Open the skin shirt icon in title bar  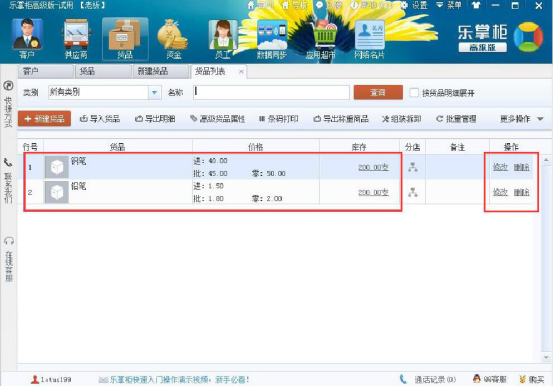476,5
